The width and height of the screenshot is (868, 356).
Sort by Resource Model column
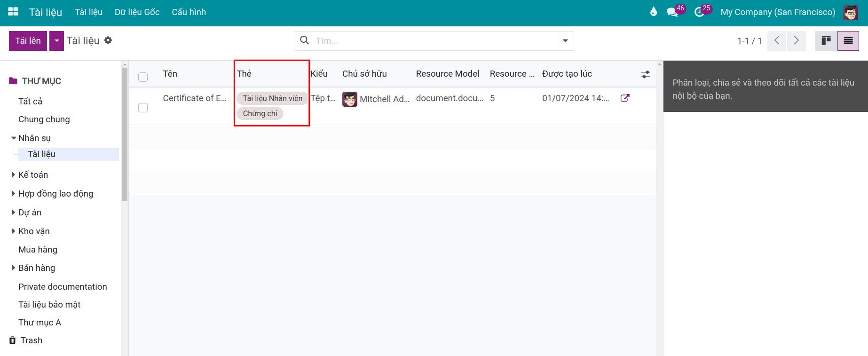click(448, 74)
